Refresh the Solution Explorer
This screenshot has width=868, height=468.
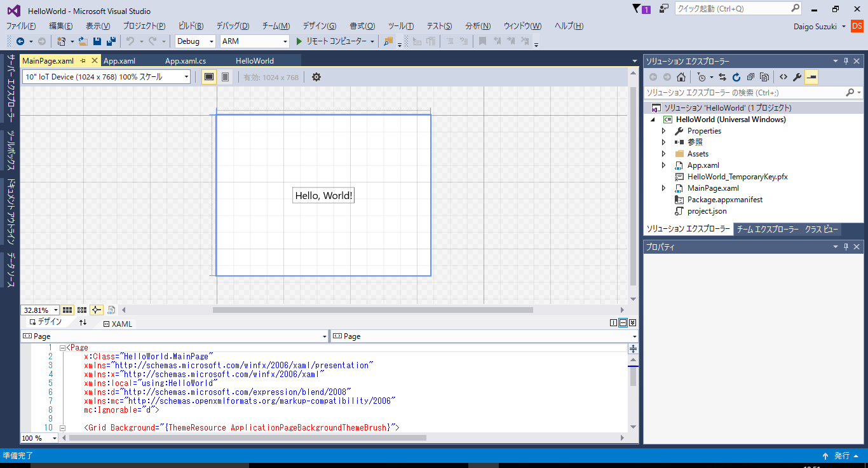tap(736, 76)
